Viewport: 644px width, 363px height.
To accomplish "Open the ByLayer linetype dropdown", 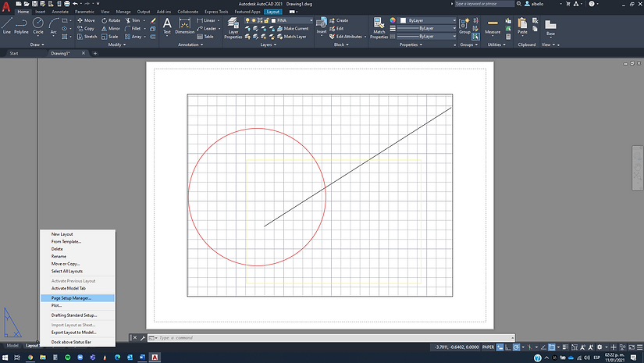I will (426, 37).
